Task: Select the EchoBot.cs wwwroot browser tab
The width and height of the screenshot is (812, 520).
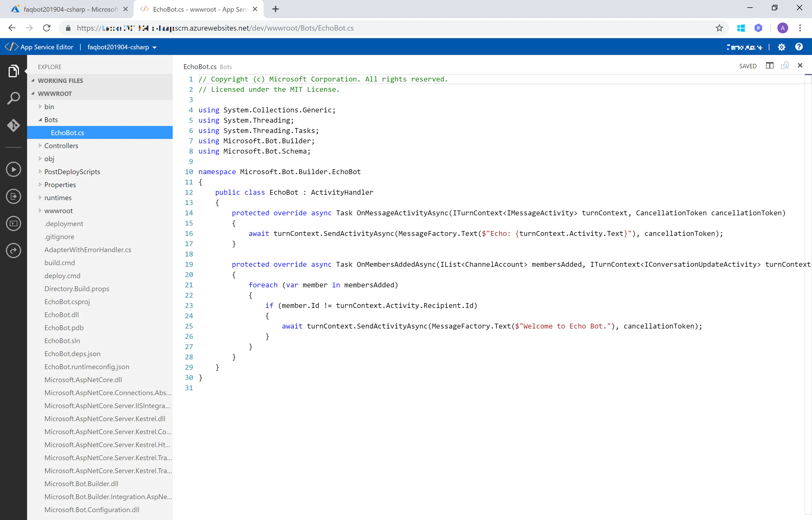Action: [199, 9]
